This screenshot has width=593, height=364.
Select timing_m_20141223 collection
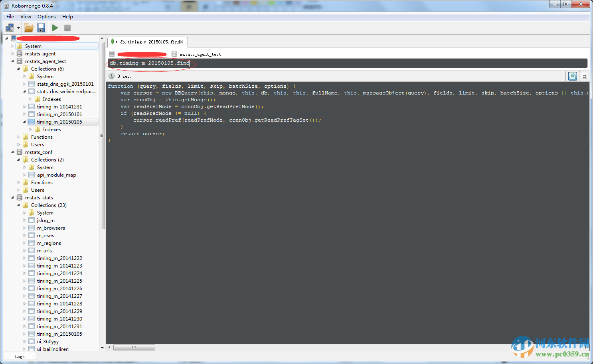(x=59, y=266)
